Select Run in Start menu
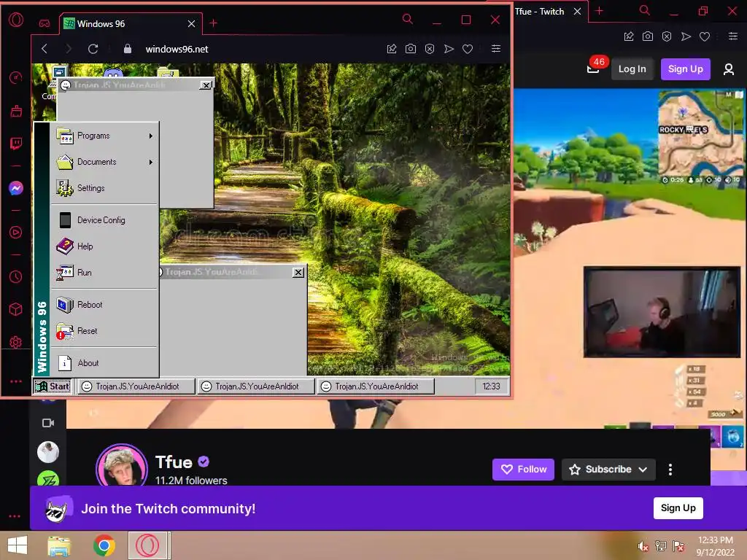The width and height of the screenshot is (747, 560). (105, 273)
